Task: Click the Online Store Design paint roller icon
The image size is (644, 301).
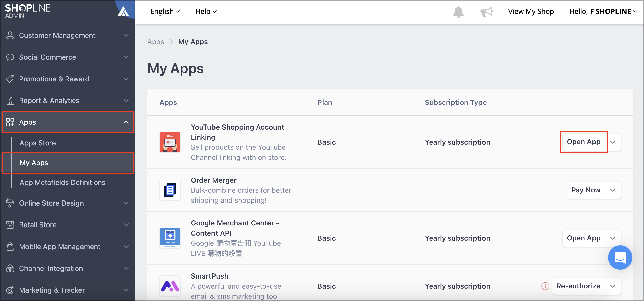Action: [10, 203]
